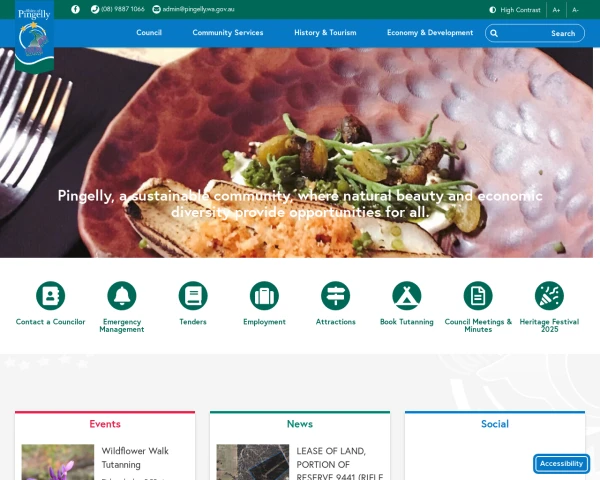Open Council Meetings & Minutes text link
The image size is (600, 480).
click(x=478, y=325)
